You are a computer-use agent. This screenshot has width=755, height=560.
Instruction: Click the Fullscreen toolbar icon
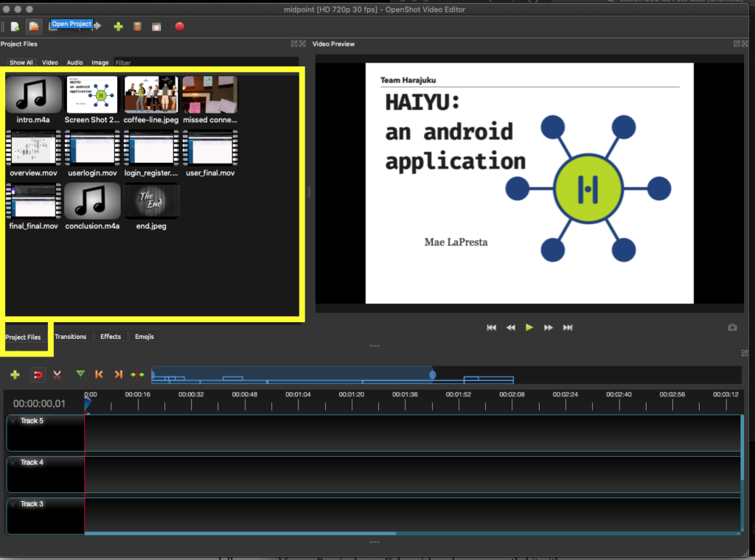point(156,27)
